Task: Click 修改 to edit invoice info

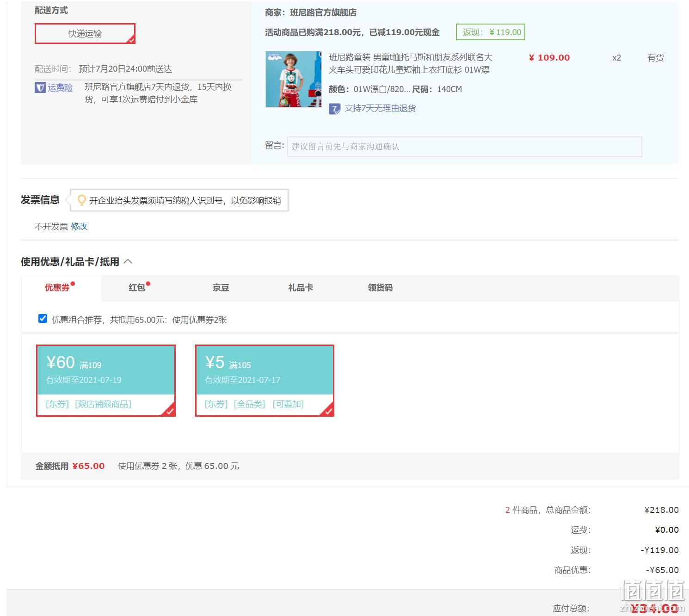Action: (79, 227)
